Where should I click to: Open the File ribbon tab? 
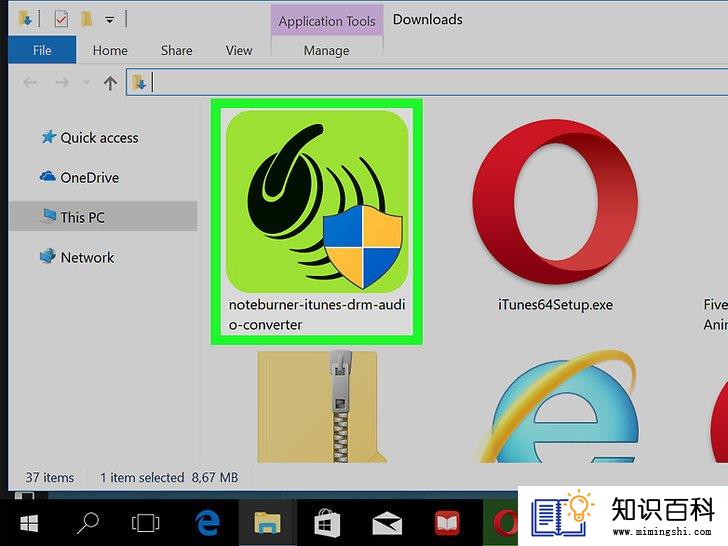click(x=42, y=50)
